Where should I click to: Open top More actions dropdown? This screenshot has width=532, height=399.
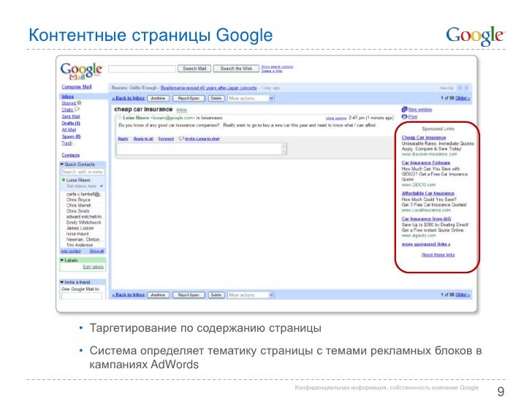pyautogui.click(x=251, y=99)
